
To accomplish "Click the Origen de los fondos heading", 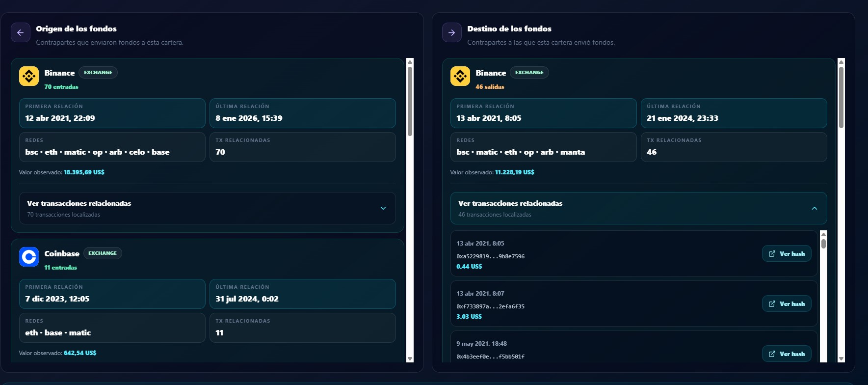I will (76, 29).
